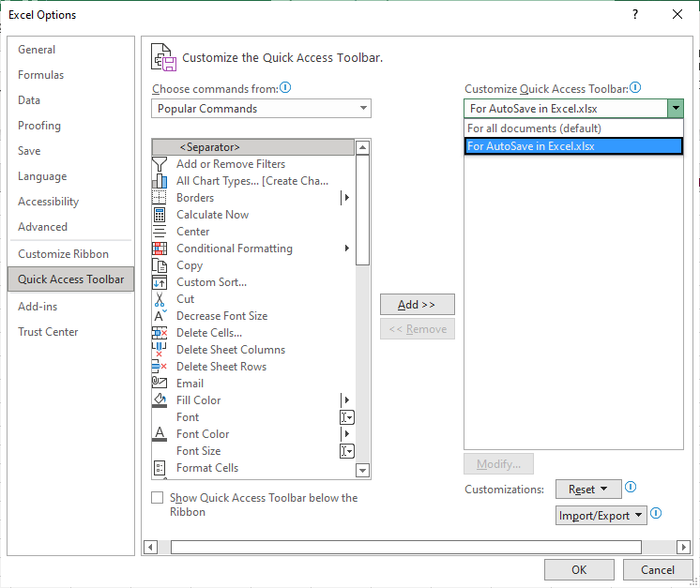Viewport: 700px width, 588px height.
Task: Click the Cancel button
Action: coord(657,570)
